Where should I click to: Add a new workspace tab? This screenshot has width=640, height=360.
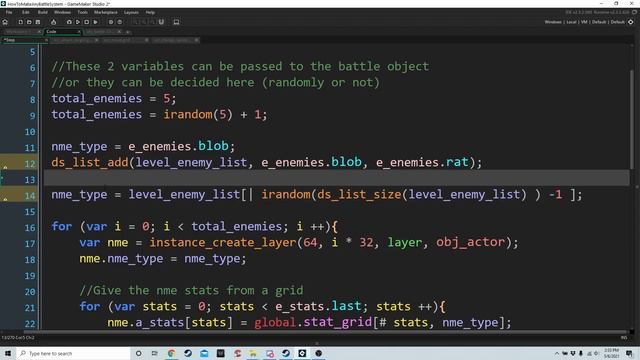(128, 31)
